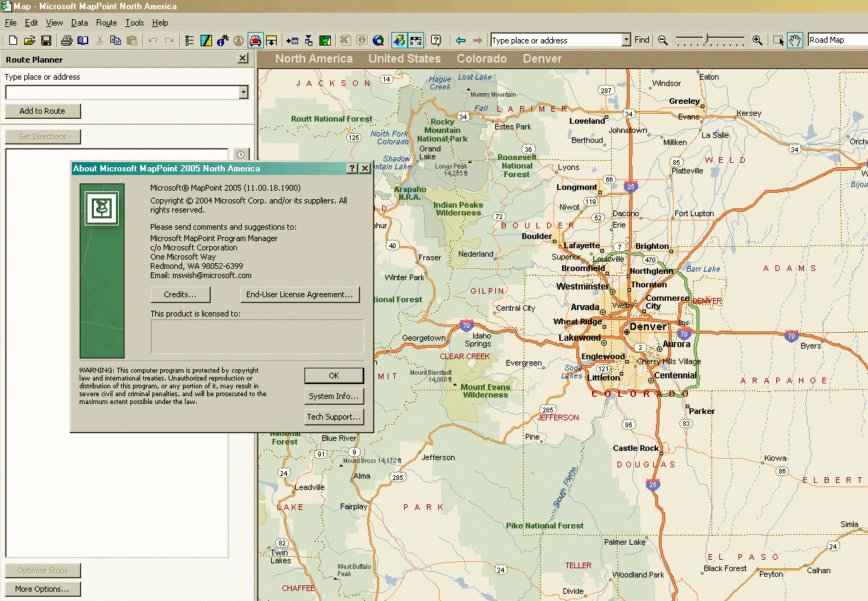Click the System Info button
Screen dimensions: 868x601
[334, 396]
